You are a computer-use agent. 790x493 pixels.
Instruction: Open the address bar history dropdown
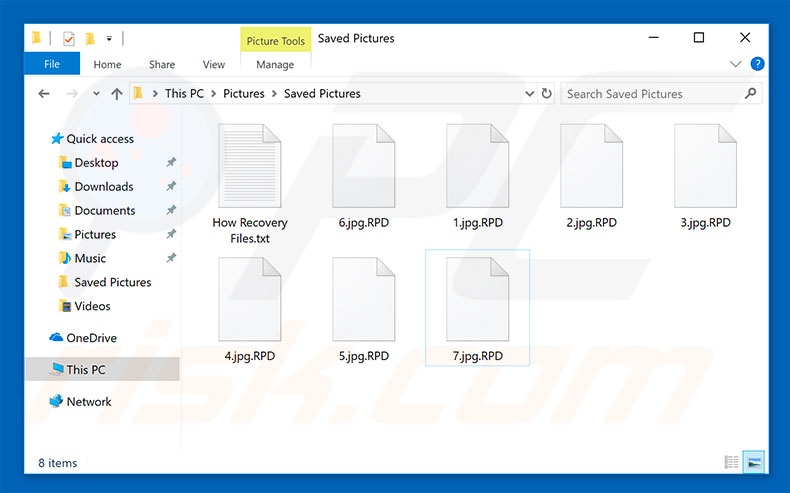click(530, 94)
